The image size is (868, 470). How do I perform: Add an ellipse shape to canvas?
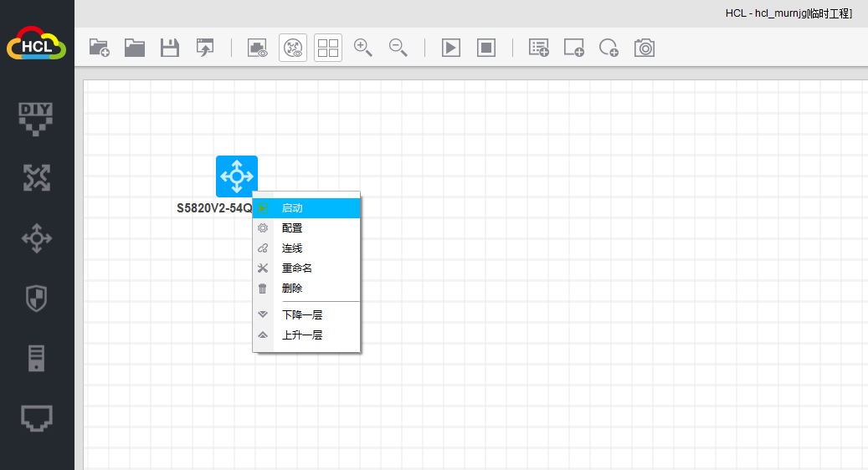tap(609, 48)
